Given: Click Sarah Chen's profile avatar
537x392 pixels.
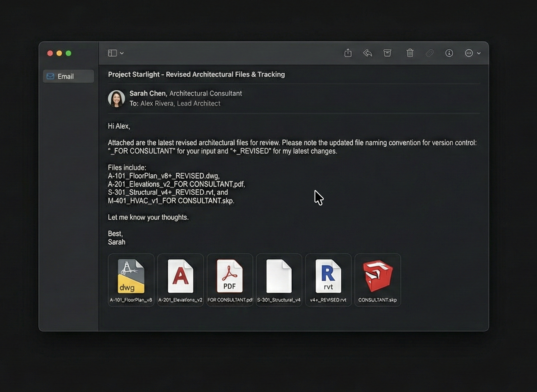Looking at the screenshot, I should (116, 98).
